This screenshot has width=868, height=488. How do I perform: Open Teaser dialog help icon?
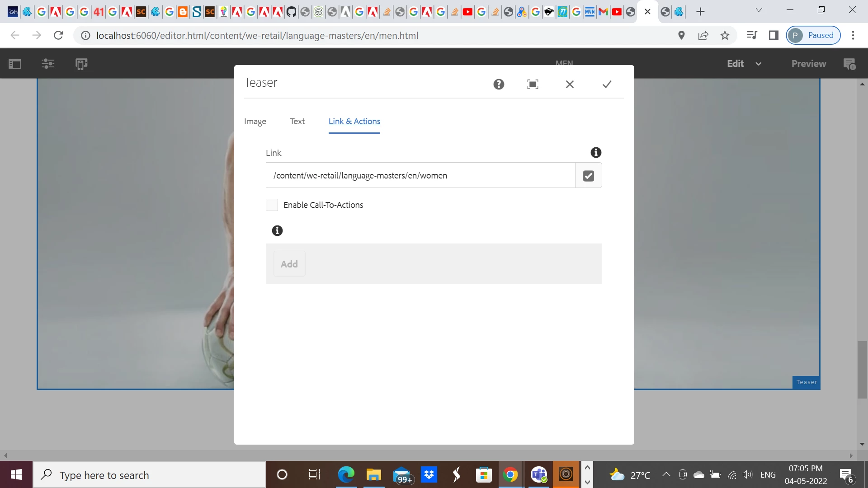click(499, 84)
